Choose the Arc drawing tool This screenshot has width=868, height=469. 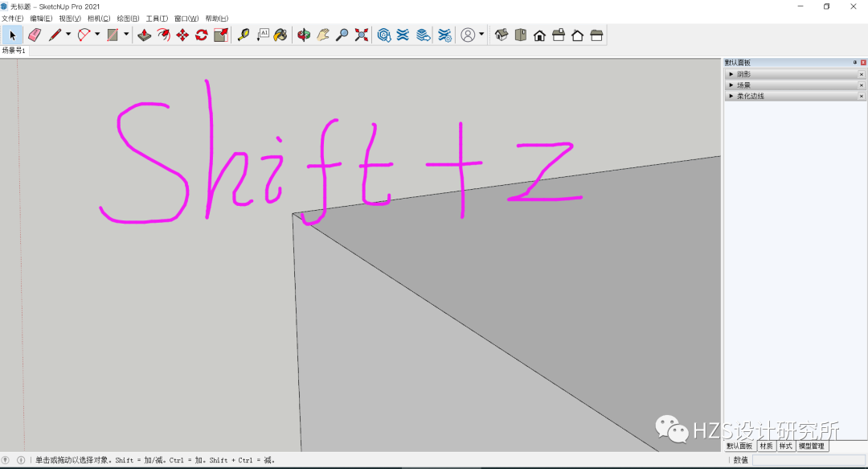(84, 35)
